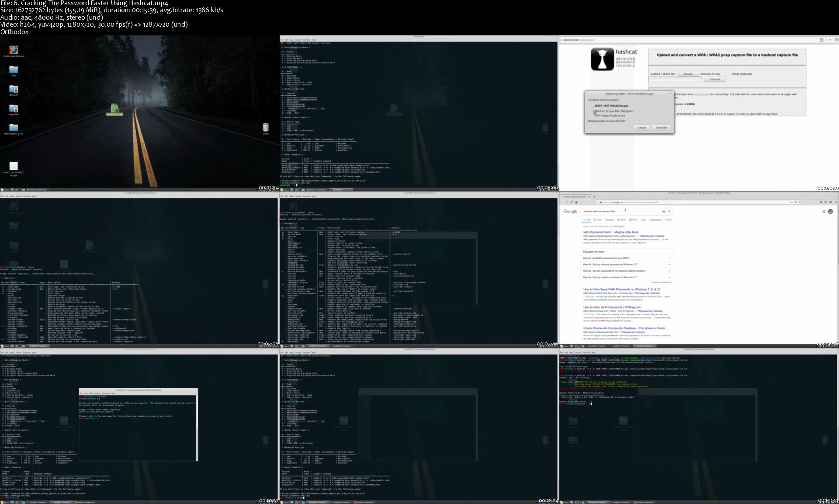Click the Trash icon on the desktop

[266, 127]
